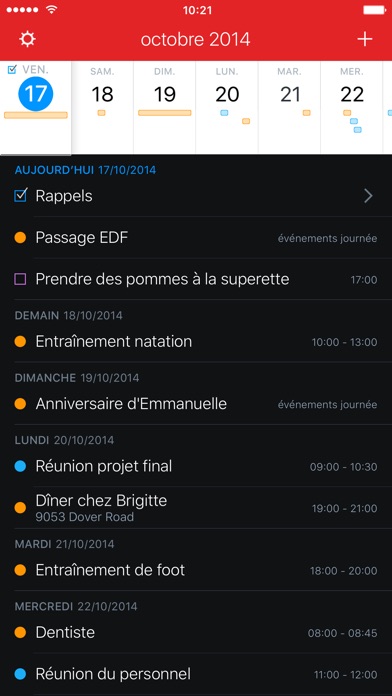Tap the Wi-Fi icon in status bar
Viewport: 392px width, 696px height.
(52, 10)
